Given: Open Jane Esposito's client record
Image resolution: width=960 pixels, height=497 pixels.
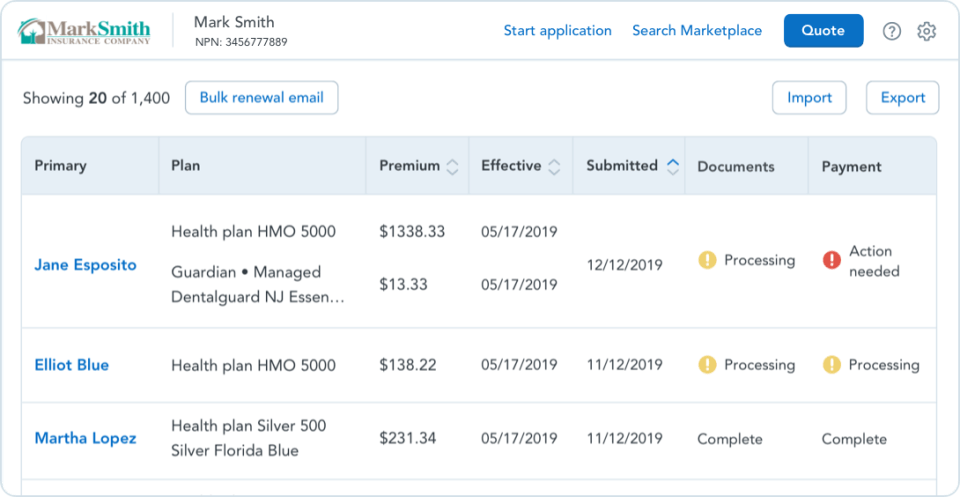Looking at the screenshot, I should point(85,265).
